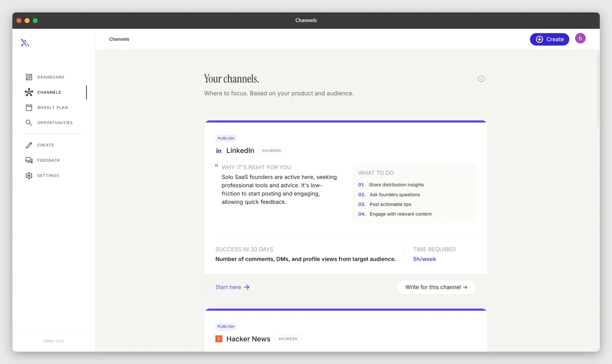Click the LinkedIn channel title
612x364 pixels.
240,150
